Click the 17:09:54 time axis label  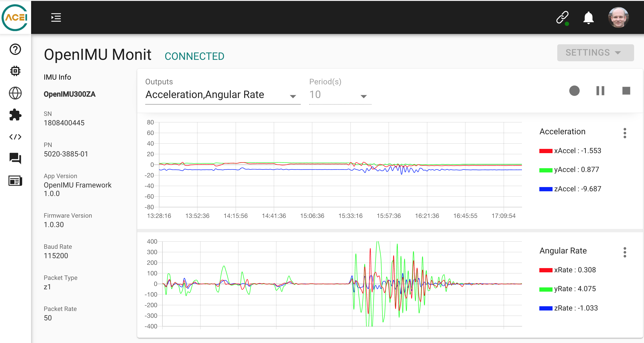click(504, 216)
